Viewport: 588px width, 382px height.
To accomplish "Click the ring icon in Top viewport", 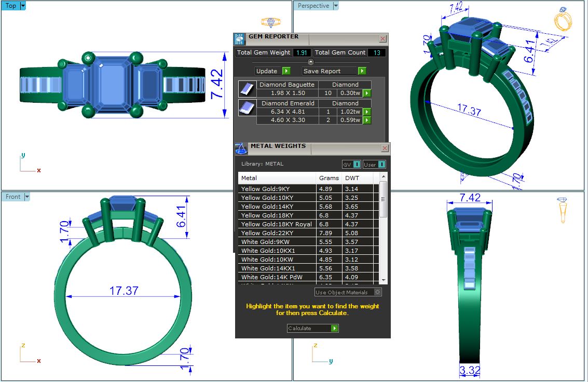I will coord(270,22).
